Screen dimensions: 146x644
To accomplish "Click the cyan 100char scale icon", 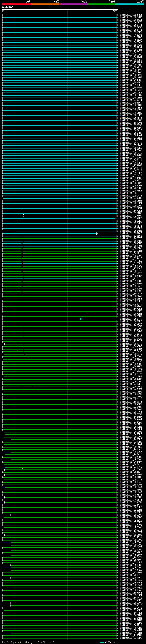I will [x=102, y=642].
